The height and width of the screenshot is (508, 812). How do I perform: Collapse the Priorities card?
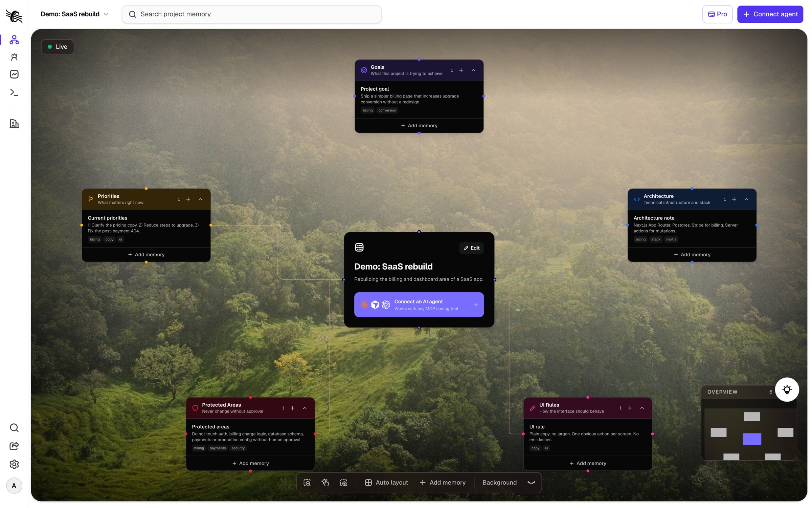pos(200,199)
